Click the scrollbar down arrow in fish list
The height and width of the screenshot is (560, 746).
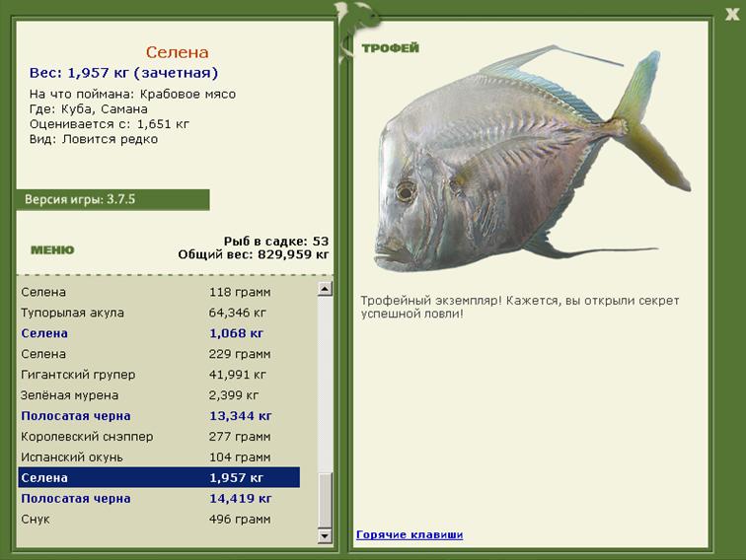click(324, 535)
